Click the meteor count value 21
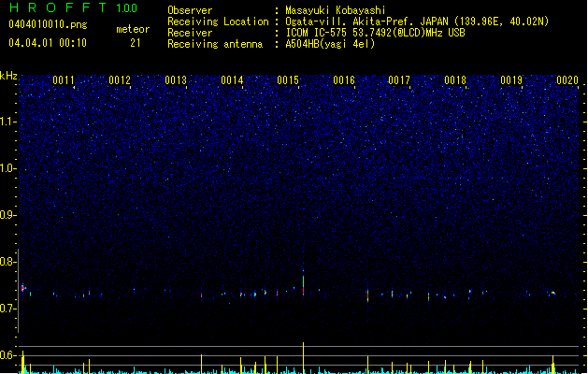The width and height of the screenshot is (588, 374). 136,43
